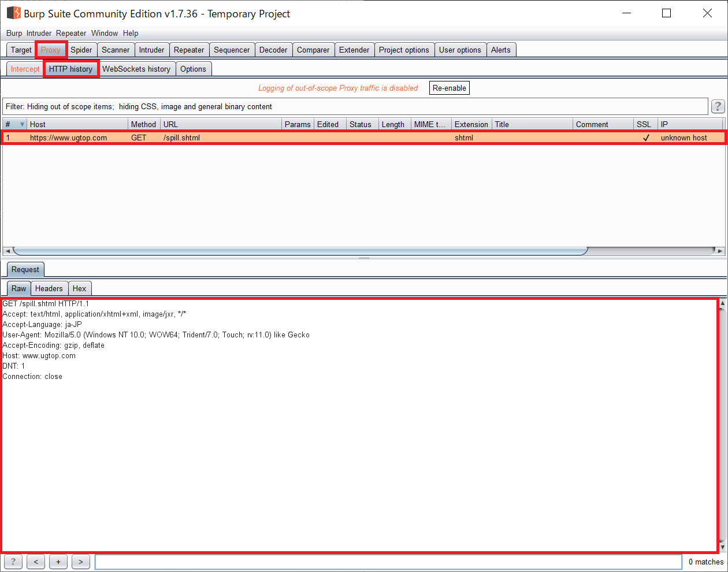Select the https://www.ugtop.com history row
Image resolution: width=728 pixels, height=572 pixels.
363,138
